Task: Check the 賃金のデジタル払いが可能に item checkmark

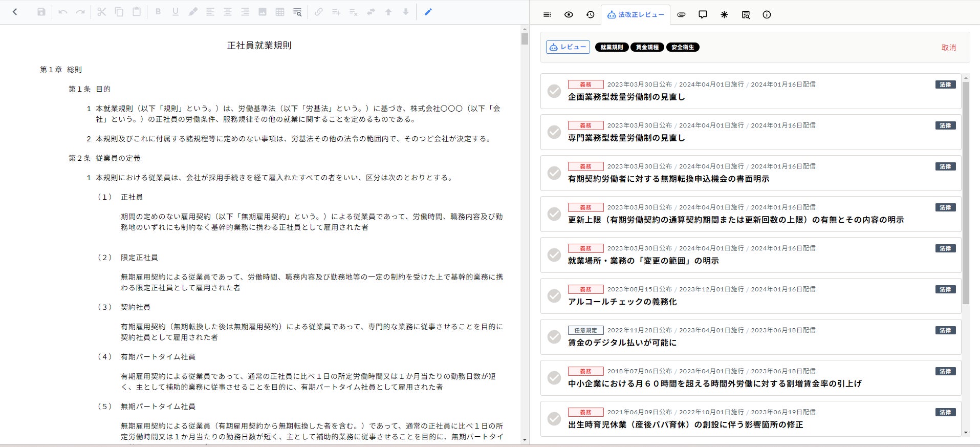Action: click(554, 337)
